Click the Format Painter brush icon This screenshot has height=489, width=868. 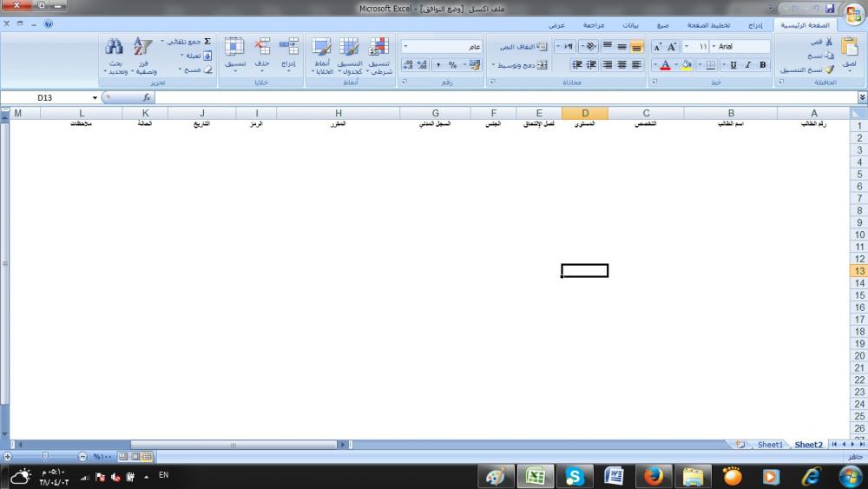point(828,69)
